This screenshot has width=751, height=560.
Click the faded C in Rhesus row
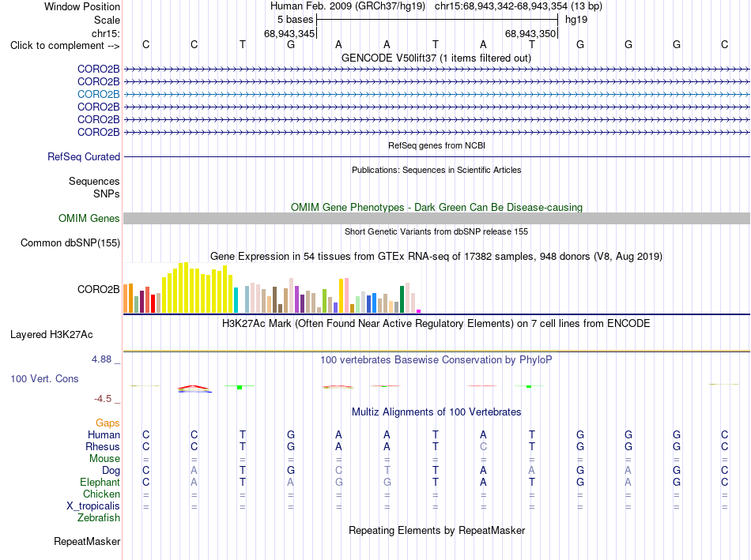point(483,446)
